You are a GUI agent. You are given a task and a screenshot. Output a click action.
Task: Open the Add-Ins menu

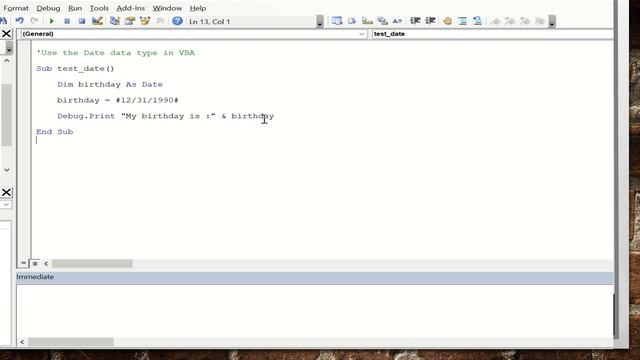pyautogui.click(x=131, y=8)
